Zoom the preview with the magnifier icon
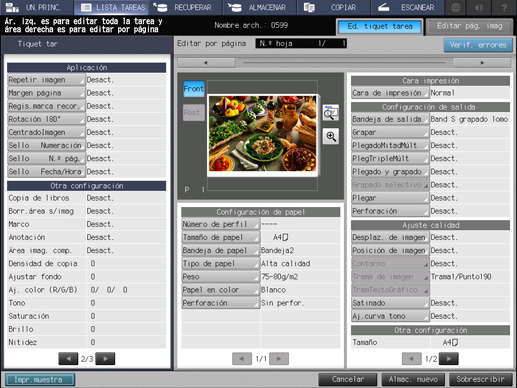Image resolution: width=517 pixels, height=388 pixels. (x=331, y=136)
